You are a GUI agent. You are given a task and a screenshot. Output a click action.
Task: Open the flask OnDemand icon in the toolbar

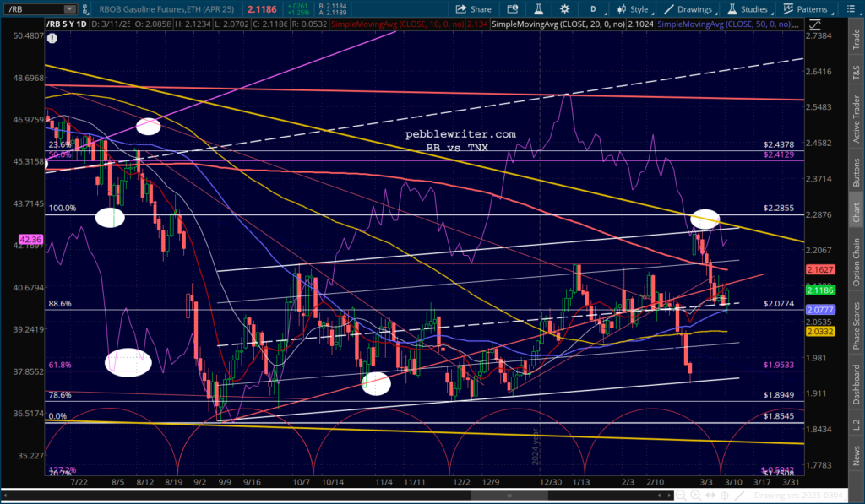point(538,8)
